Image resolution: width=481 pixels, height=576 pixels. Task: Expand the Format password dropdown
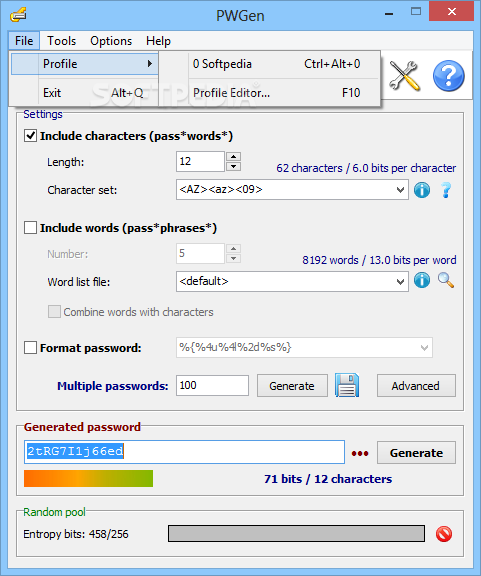tap(424, 348)
